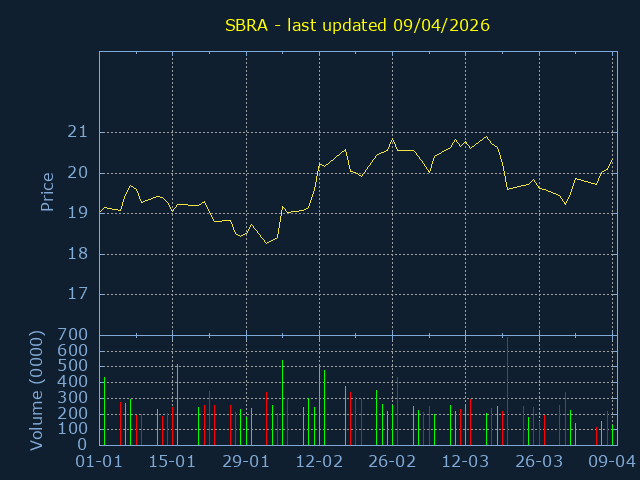Click the 'Price' axis label
Image resolution: width=640 pixels, height=480 pixels.
pos(47,192)
